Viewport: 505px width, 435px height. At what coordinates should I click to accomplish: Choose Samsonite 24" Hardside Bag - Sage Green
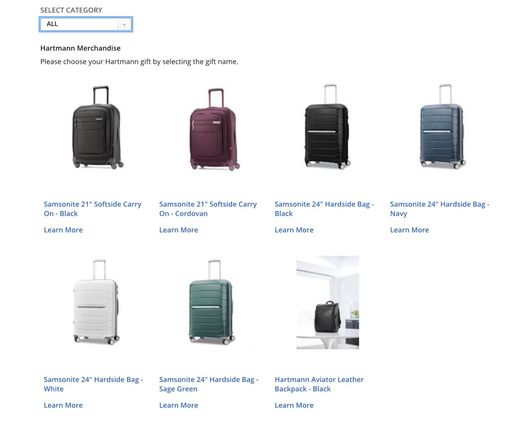(x=208, y=384)
